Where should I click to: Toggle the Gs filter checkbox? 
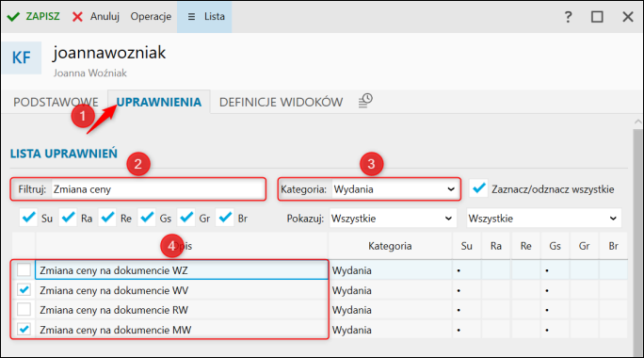[x=147, y=218]
